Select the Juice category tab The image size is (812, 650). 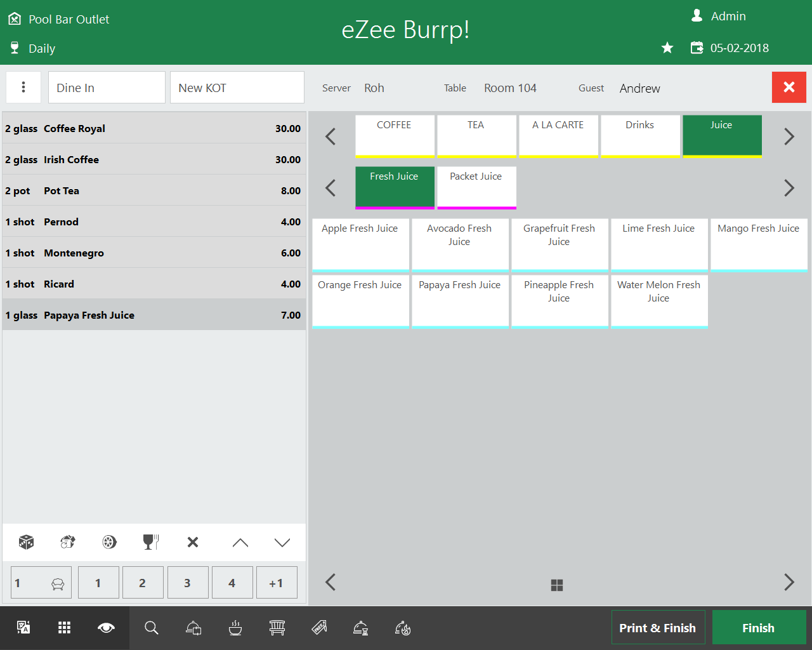tap(722, 136)
